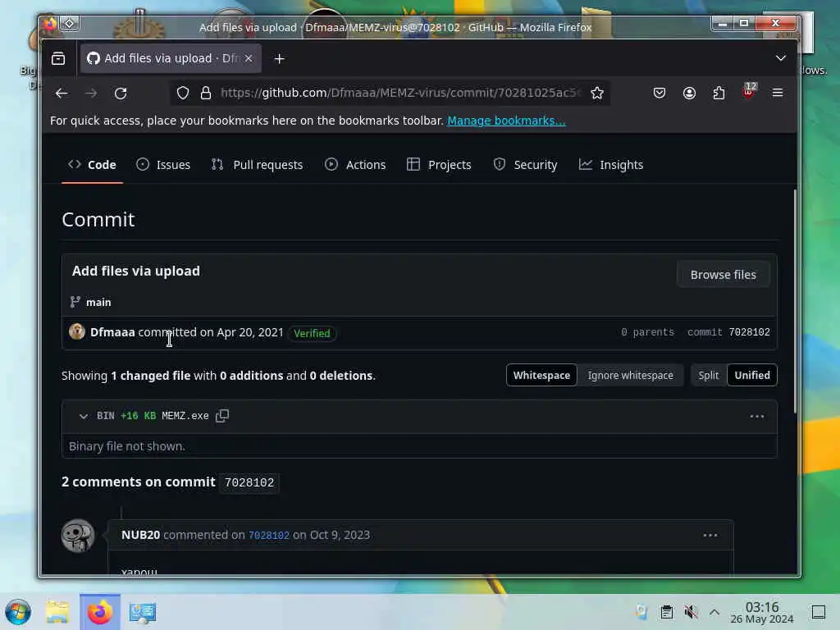Image resolution: width=840 pixels, height=630 pixels.
Task: Open the main branch link
Action: pyautogui.click(x=98, y=302)
